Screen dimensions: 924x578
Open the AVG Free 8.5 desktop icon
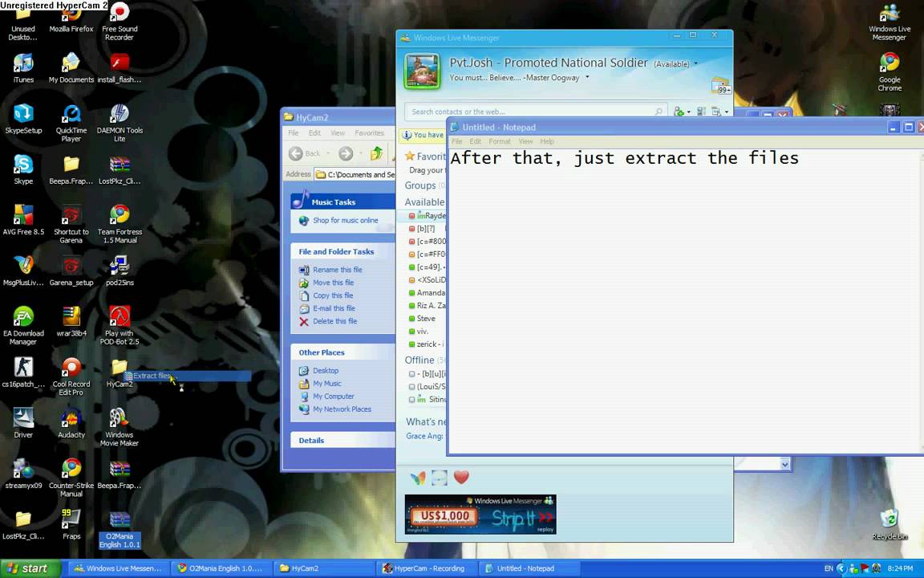(23, 220)
